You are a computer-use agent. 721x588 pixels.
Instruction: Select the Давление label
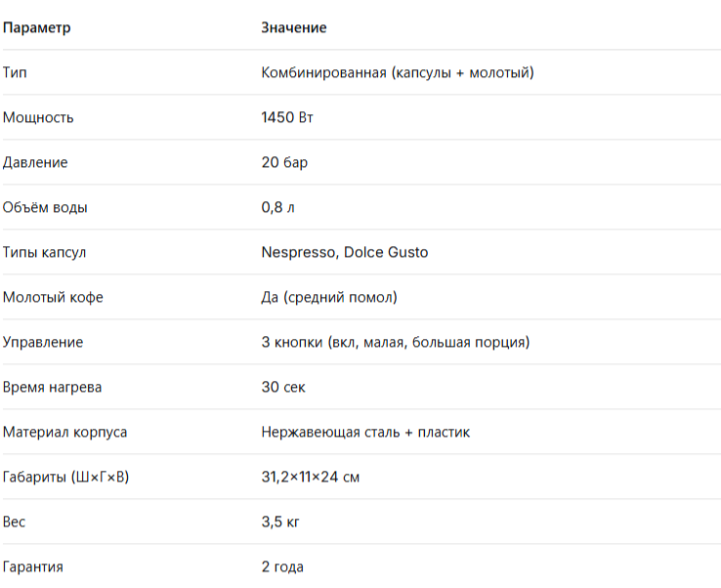[35, 162]
